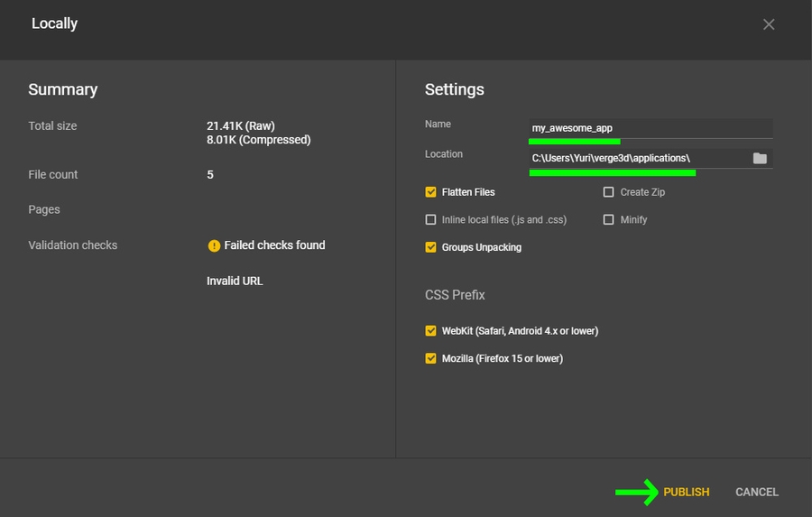812x517 pixels.
Task: Close the Locally publish dialog
Action: tap(769, 24)
